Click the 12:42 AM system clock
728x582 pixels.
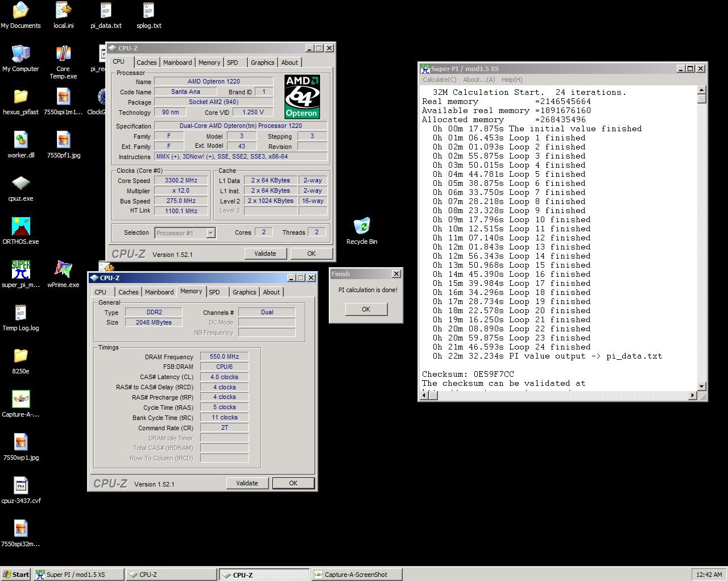(709, 575)
